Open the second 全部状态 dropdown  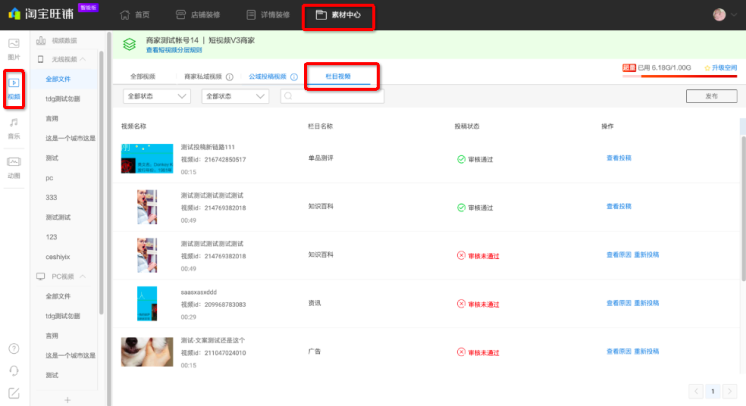click(x=235, y=96)
